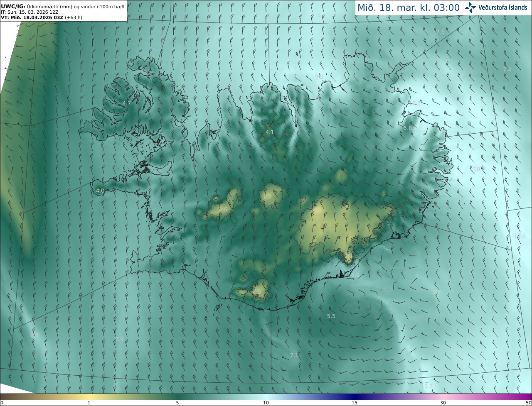Select the 'IT: Sun. 15. 03. 2026 12Z' line
Image resolution: width=532 pixels, height=406 pixels.
pyautogui.click(x=30, y=12)
